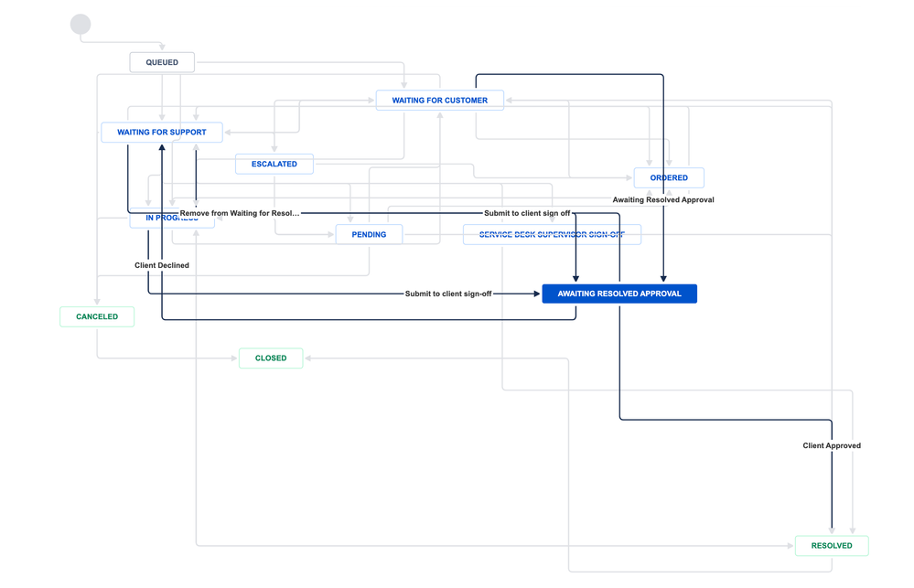Select the CLOSED status node
The image size is (914, 588).
[x=271, y=358]
